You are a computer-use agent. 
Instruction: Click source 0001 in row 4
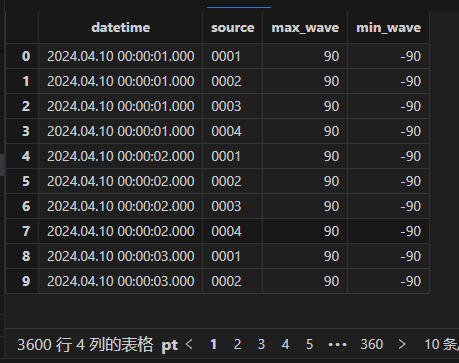click(232, 156)
